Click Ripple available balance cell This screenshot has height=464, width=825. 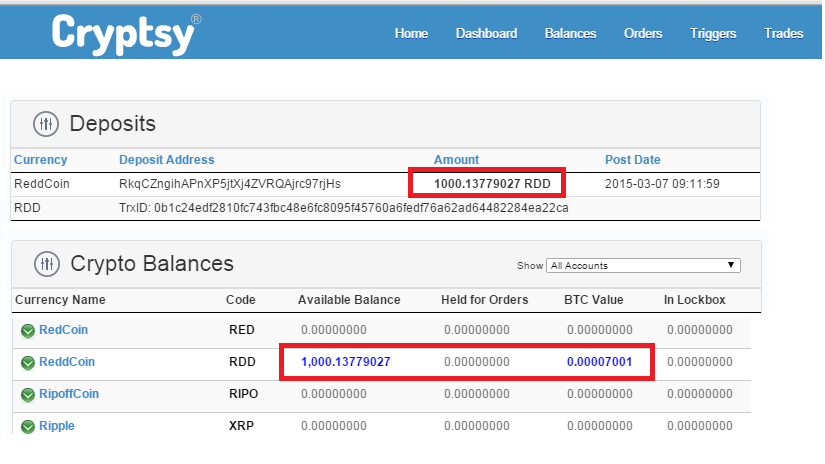click(334, 426)
